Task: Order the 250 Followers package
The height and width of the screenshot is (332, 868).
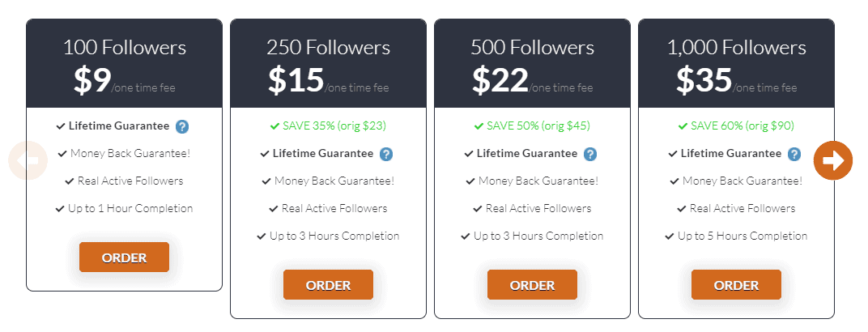Action: 328,285
